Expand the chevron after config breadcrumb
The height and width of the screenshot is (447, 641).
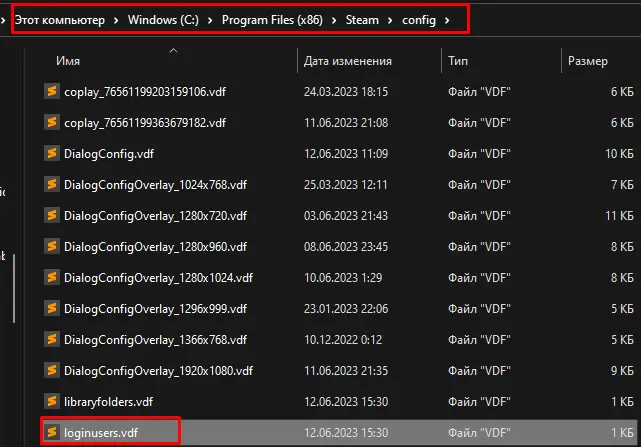point(447,20)
